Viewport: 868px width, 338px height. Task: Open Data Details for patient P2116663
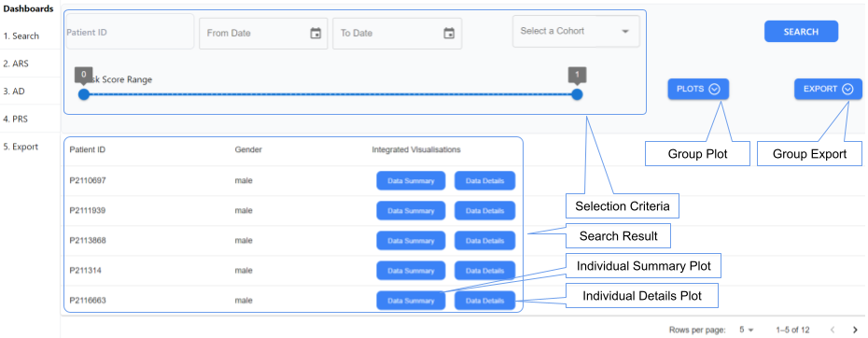point(485,301)
